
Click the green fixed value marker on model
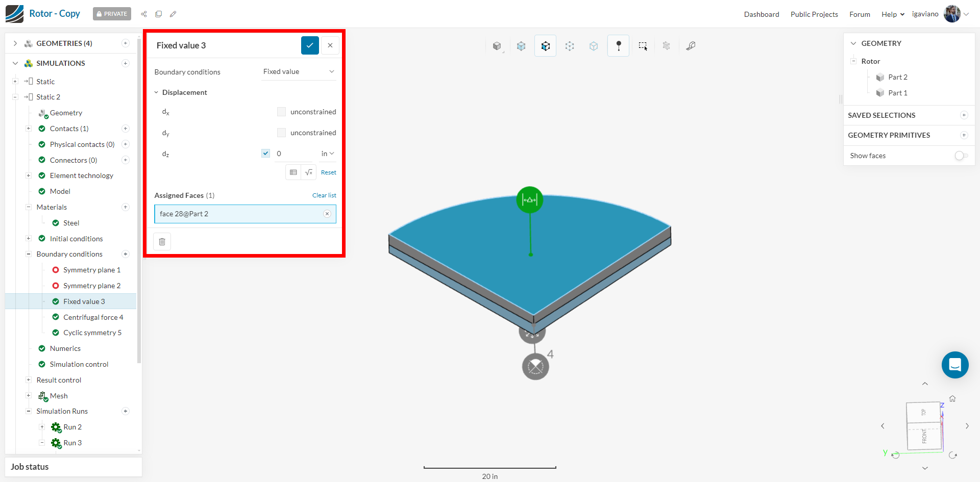tap(530, 200)
